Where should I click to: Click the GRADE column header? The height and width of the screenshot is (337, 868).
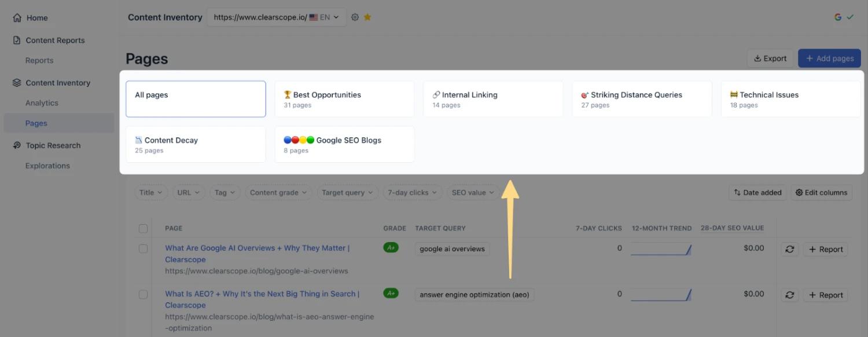395,228
